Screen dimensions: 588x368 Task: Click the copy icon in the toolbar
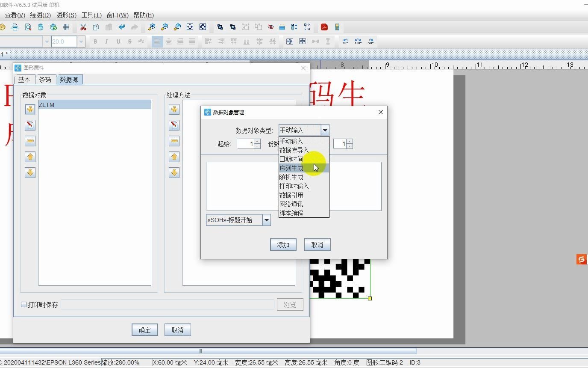click(96, 27)
